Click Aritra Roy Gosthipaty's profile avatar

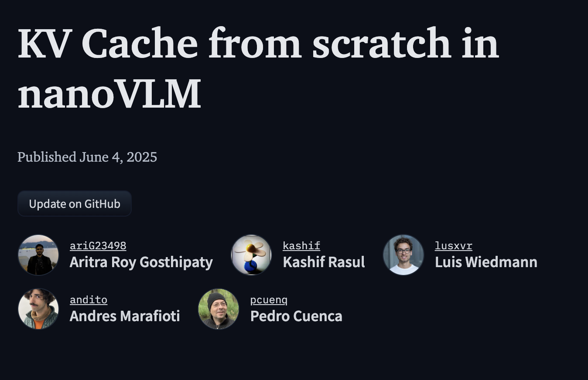click(x=38, y=255)
